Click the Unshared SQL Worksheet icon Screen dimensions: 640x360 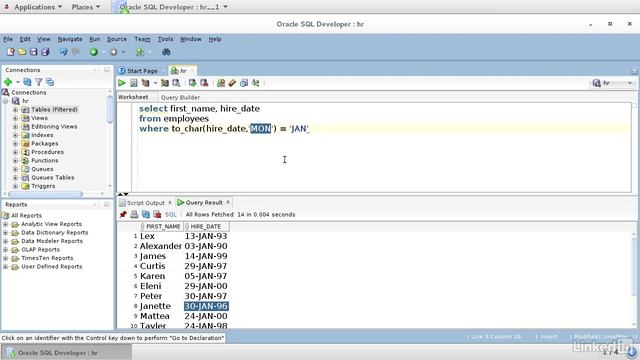tap(221, 83)
